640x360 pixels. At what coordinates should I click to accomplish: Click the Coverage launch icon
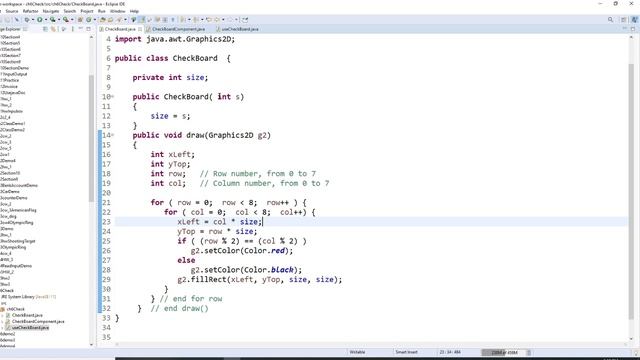[52, 20]
